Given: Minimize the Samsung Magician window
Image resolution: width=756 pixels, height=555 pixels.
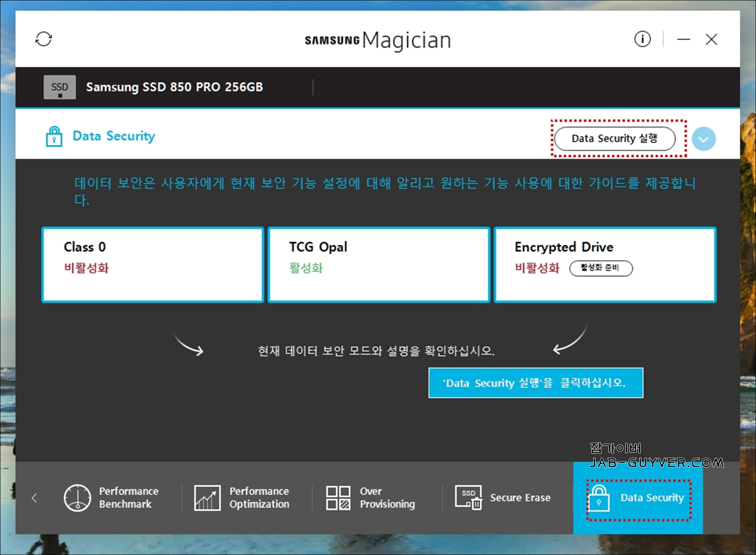Looking at the screenshot, I should click(x=683, y=39).
